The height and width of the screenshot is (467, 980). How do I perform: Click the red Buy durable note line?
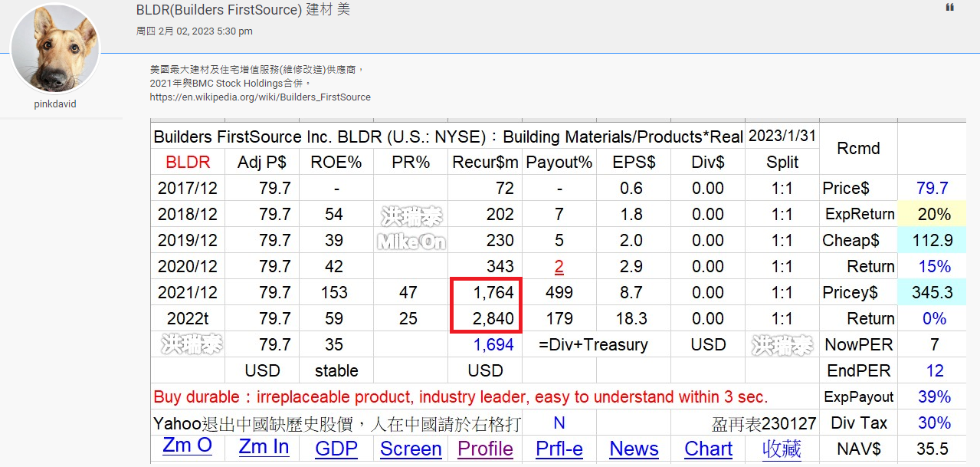pyautogui.click(x=461, y=396)
